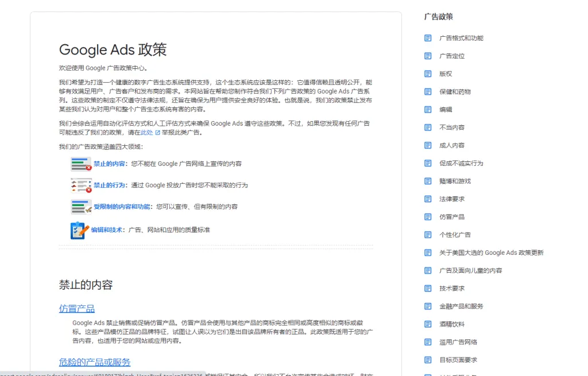Screen dimensions: 588x376
Task: Follow the 编辑和技术 link
Action: [x=106, y=230]
